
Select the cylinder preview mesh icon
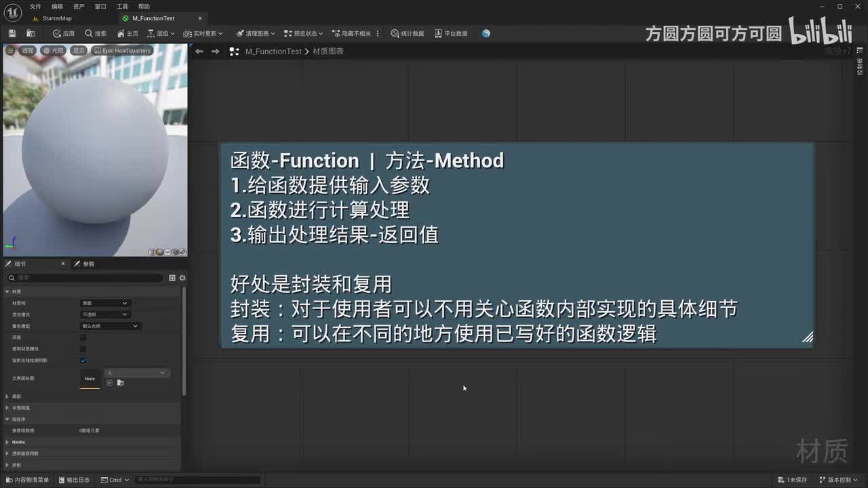tap(153, 252)
